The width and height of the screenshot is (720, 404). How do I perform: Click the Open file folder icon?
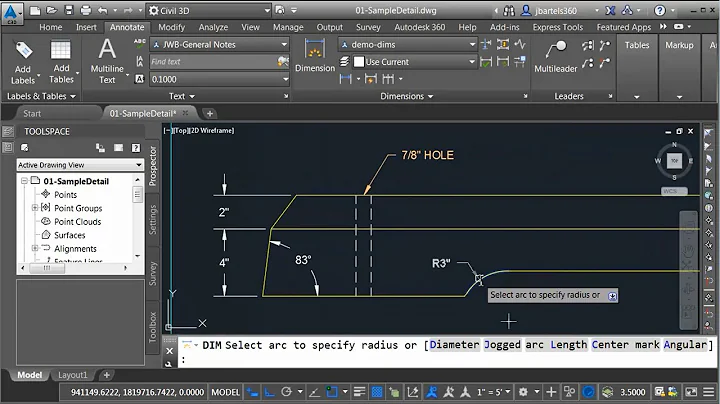click(51, 10)
